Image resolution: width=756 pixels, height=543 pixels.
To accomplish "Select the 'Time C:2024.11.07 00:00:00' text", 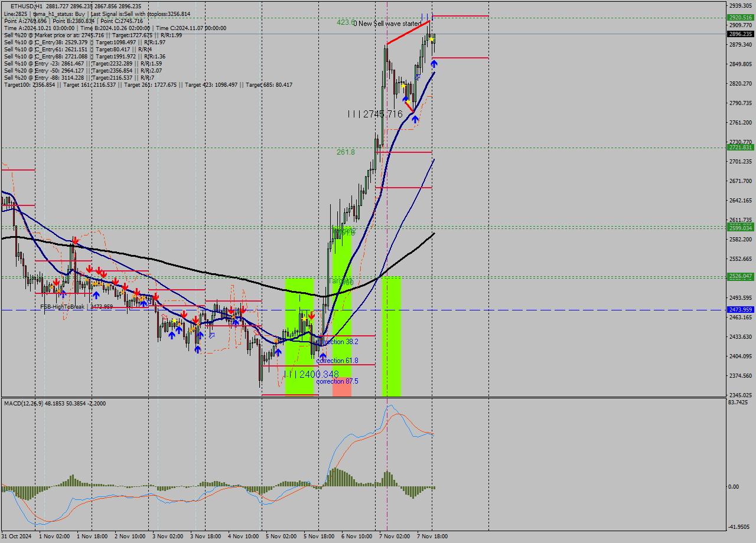I will tap(193, 28).
